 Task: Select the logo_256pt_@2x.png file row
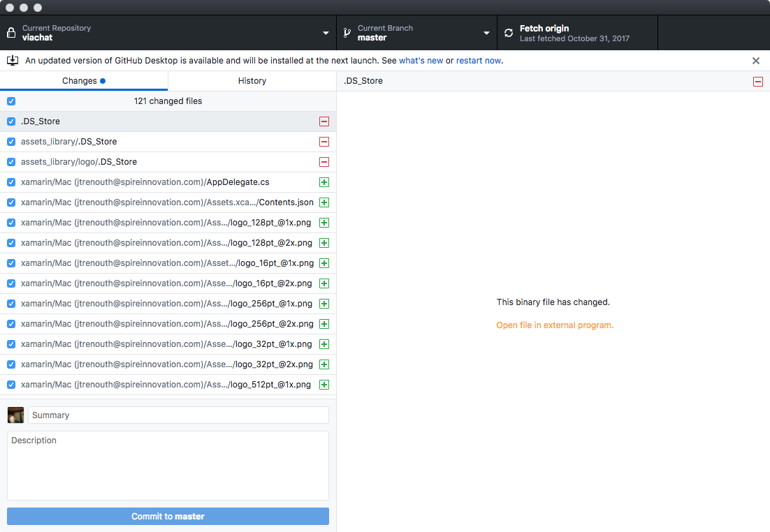[168, 324]
